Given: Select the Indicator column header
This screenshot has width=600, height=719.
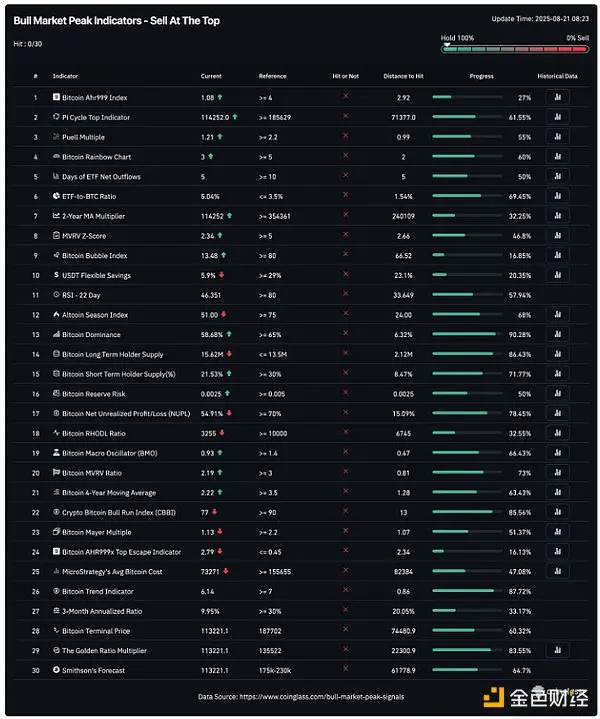Looking at the screenshot, I should coord(65,76).
